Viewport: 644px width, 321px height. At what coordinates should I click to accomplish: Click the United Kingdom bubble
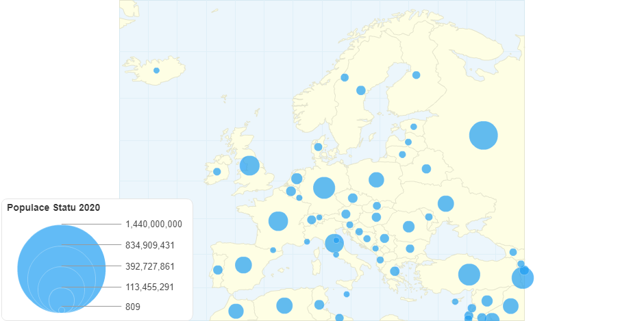tap(249, 166)
